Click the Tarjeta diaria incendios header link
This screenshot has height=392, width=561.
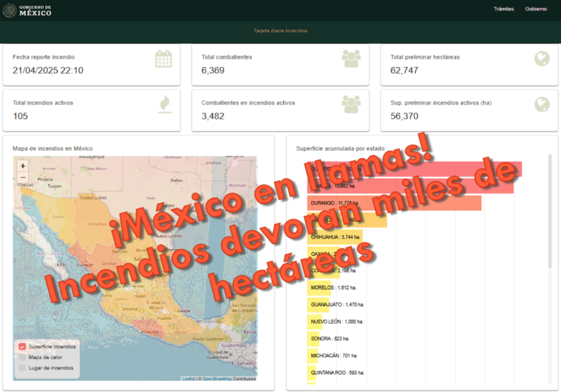click(280, 31)
